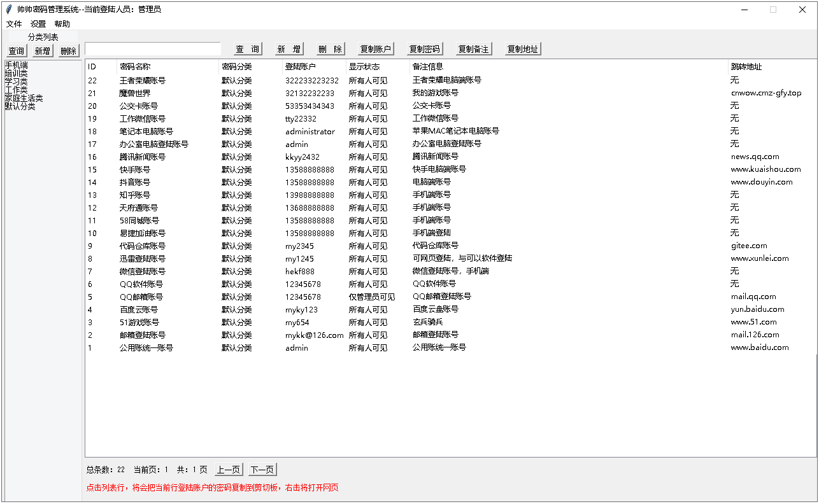The width and height of the screenshot is (819, 504).
Task: Click the 新增 button under 分类列表
Action: click(x=43, y=51)
